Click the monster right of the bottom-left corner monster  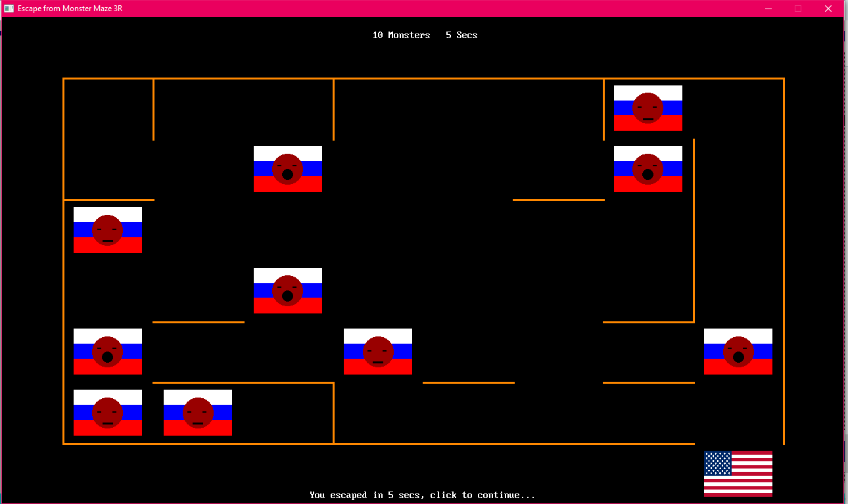(197, 413)
